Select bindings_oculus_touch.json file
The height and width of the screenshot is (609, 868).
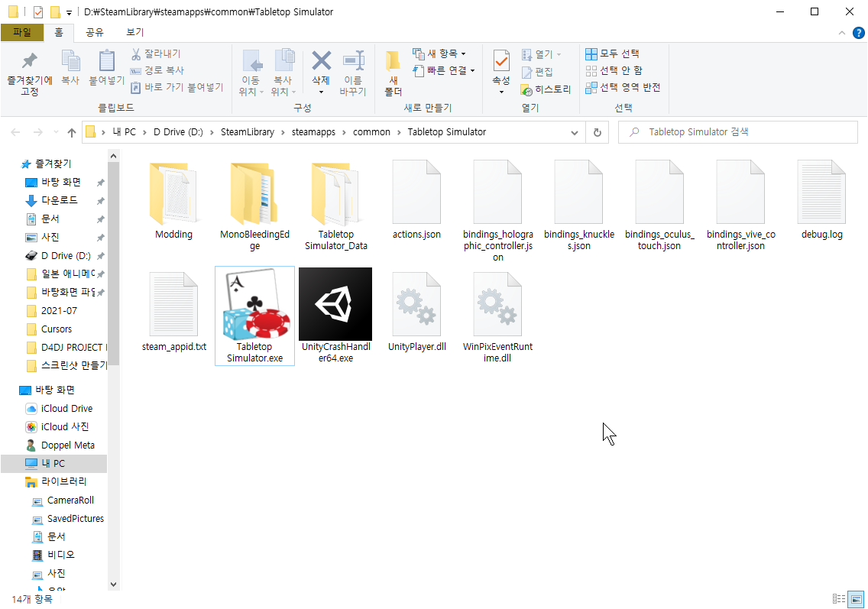[x=659, y=206]
